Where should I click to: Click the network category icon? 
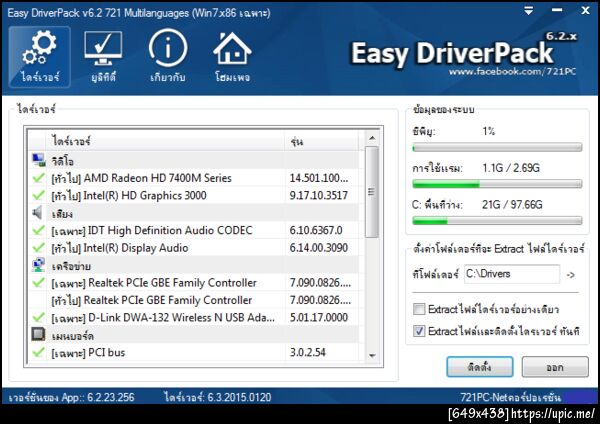(38, 265)
